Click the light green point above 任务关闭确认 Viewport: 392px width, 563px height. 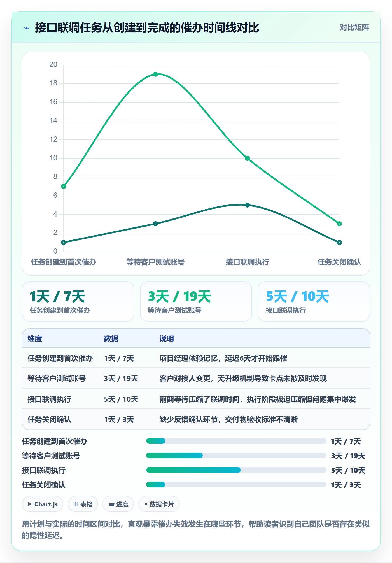(x=339, y=224)
